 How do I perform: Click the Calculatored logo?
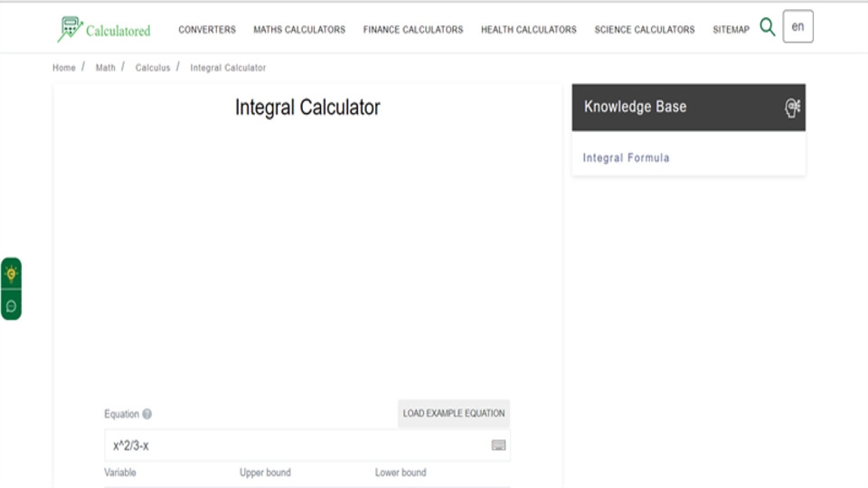[104, 29]
